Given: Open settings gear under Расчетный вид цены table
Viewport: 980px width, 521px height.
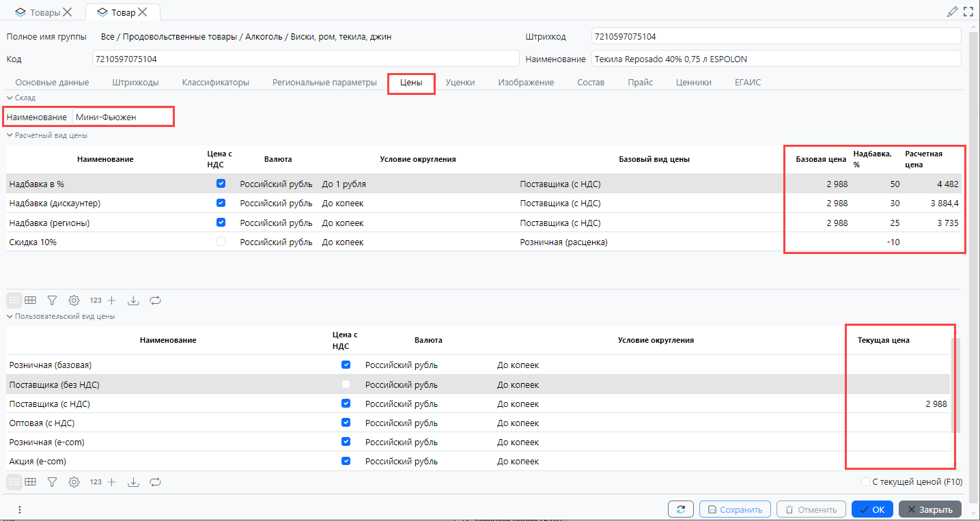Looking at the screenshot, I should (74, 300).
